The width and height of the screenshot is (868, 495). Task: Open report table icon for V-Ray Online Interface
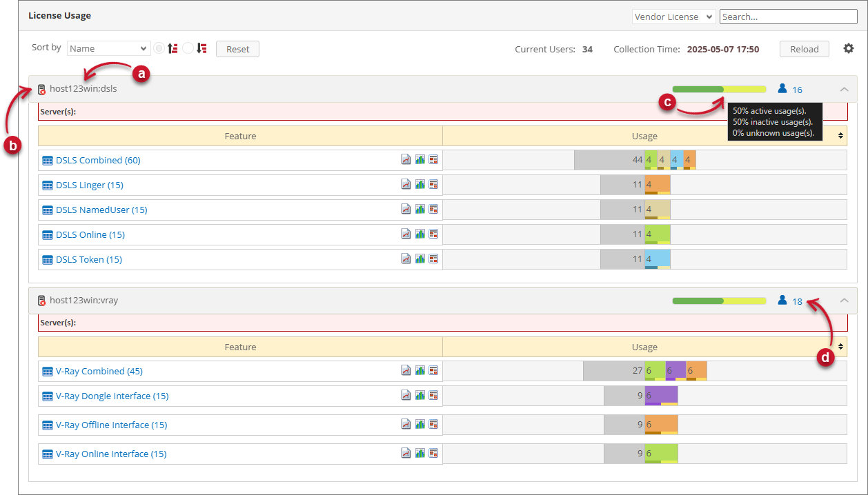[433, 454]
